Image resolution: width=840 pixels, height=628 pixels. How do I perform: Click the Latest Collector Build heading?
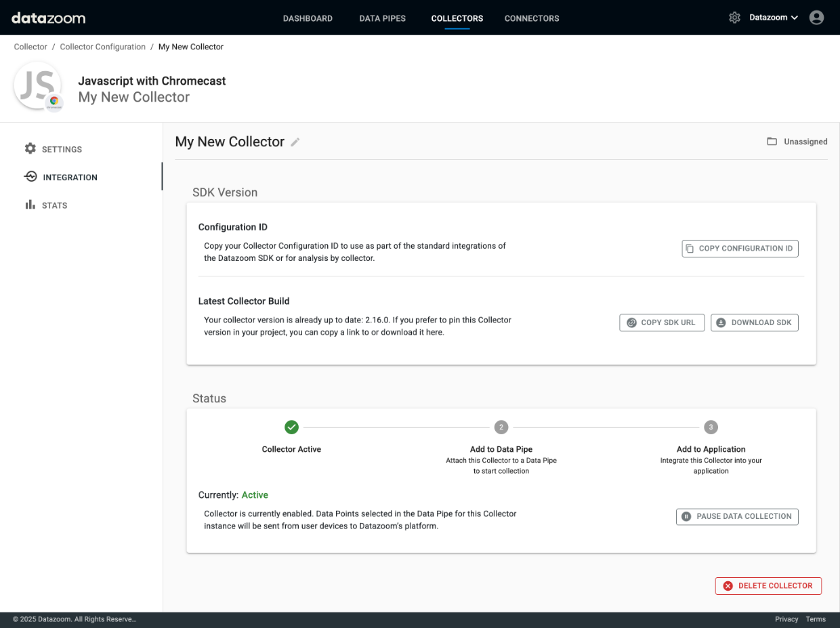(244, 301)
